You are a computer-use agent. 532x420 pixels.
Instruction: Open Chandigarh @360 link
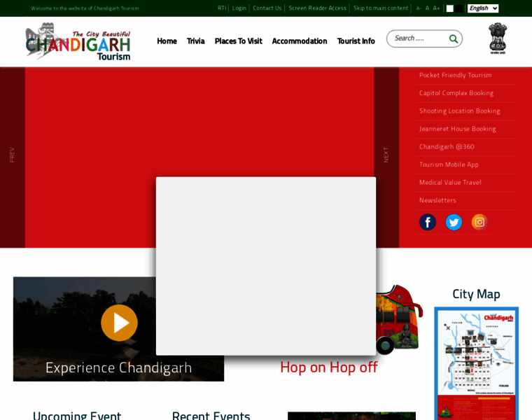[x=447, y=147]
